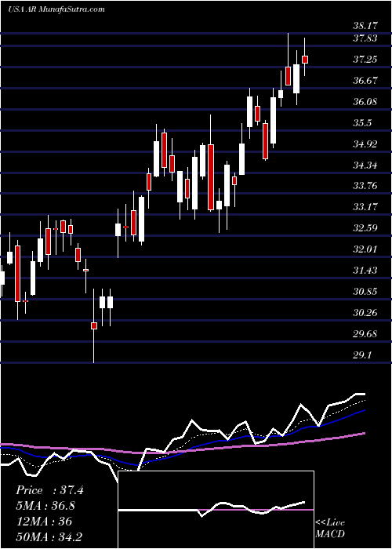Click the 32.01 price axis label
The height and width of the screenshot is (549, 392).
pos(365,249)
